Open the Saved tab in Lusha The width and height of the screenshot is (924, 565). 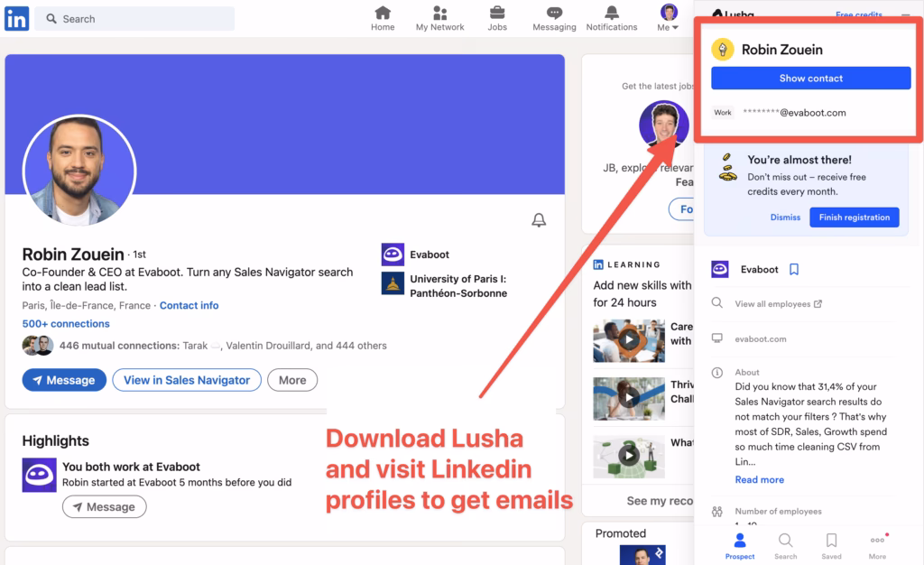[831, 546]
